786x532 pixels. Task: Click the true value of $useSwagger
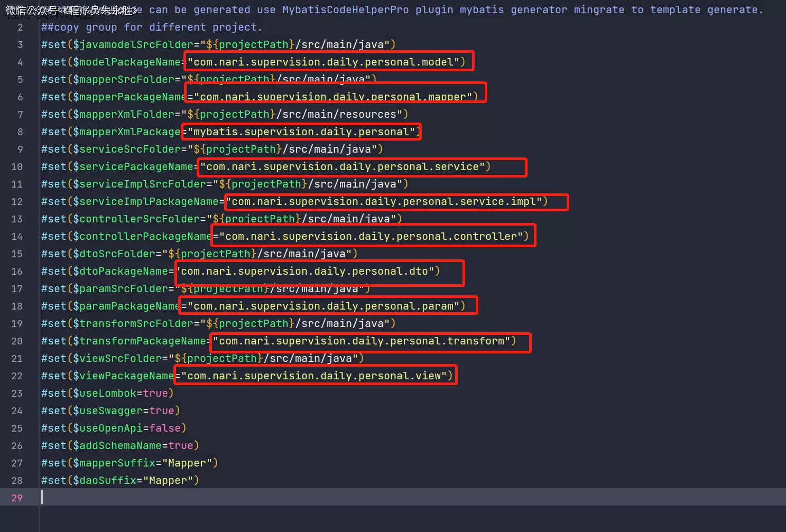(162, 410)
